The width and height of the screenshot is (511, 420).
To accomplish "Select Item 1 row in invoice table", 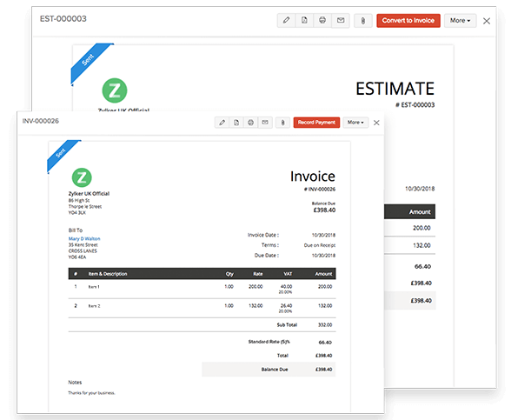I will point(202,289).
